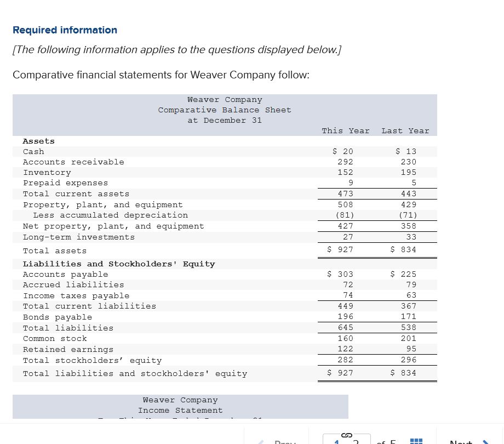Click Total current assets last year 443
Screen dimensions: 504x444
(x=409, y=193)
